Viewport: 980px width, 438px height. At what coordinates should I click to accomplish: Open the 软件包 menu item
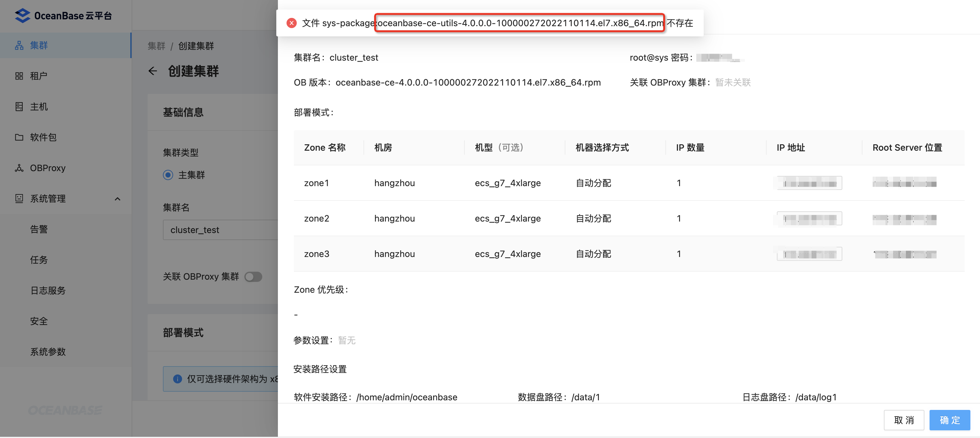point(66,137)
